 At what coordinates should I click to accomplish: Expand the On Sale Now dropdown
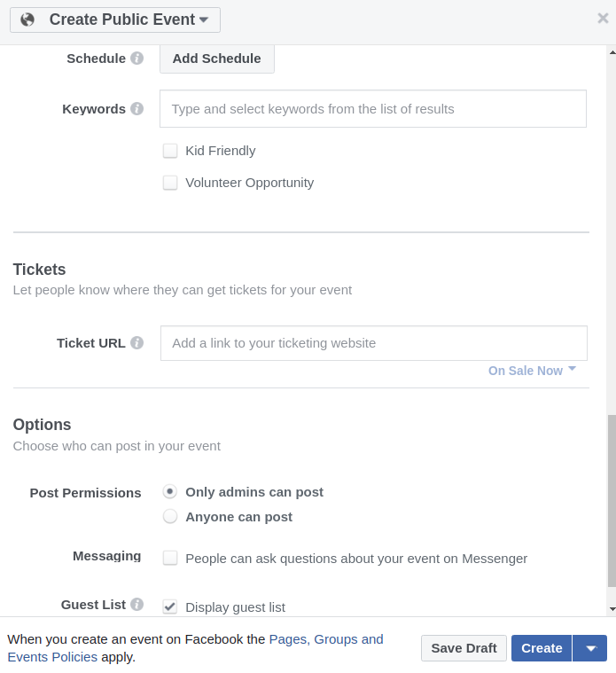coord(532,371)
